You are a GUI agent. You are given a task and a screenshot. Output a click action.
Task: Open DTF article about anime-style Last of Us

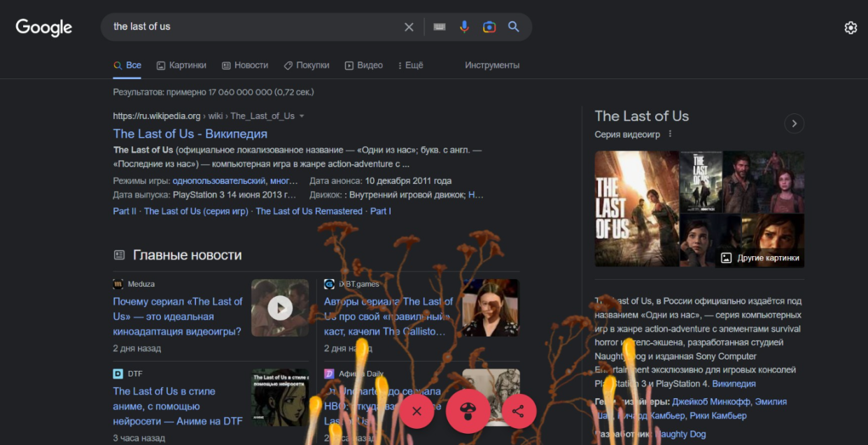click(x=178, y=406)
